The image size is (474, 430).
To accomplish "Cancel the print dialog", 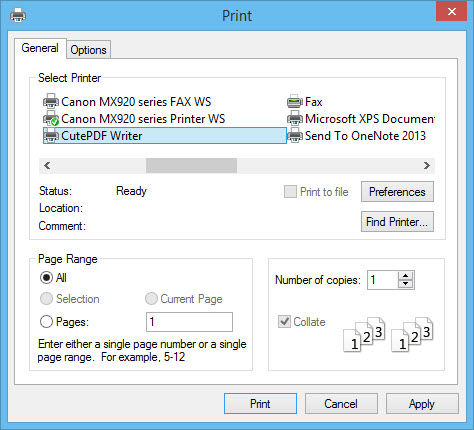I will [x=341, y=404].
